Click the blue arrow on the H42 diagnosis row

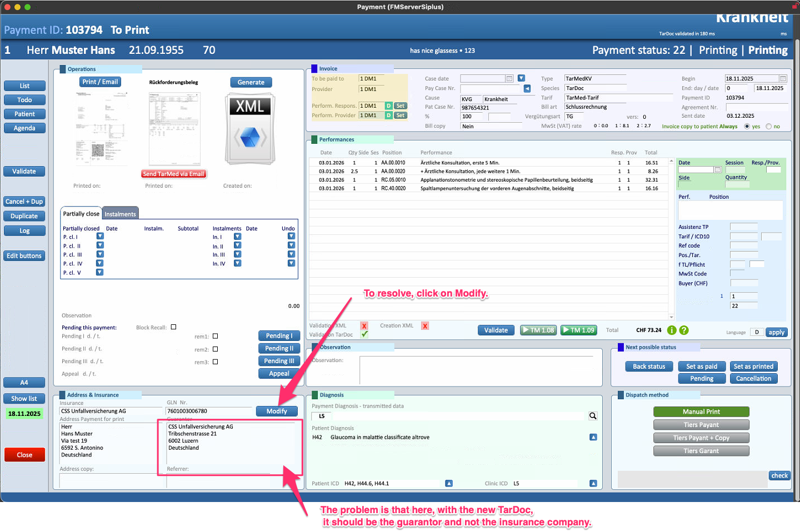click(593, 437)
